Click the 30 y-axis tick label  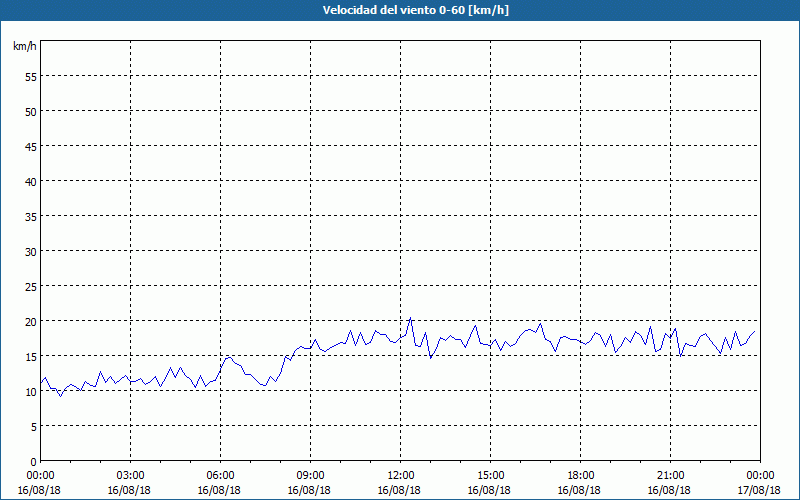pos(31,251)
